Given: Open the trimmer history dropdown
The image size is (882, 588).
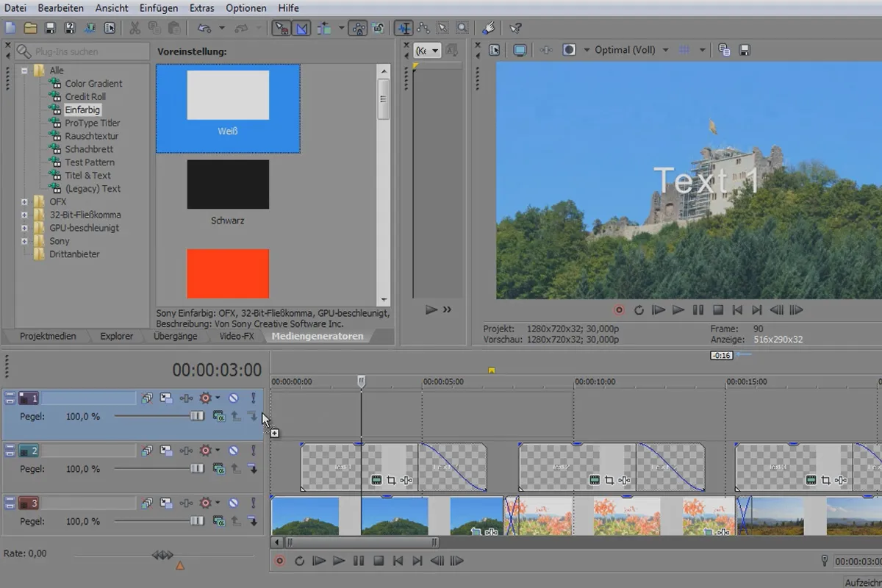Looking at the screenshot, I should tap(428, 51).
